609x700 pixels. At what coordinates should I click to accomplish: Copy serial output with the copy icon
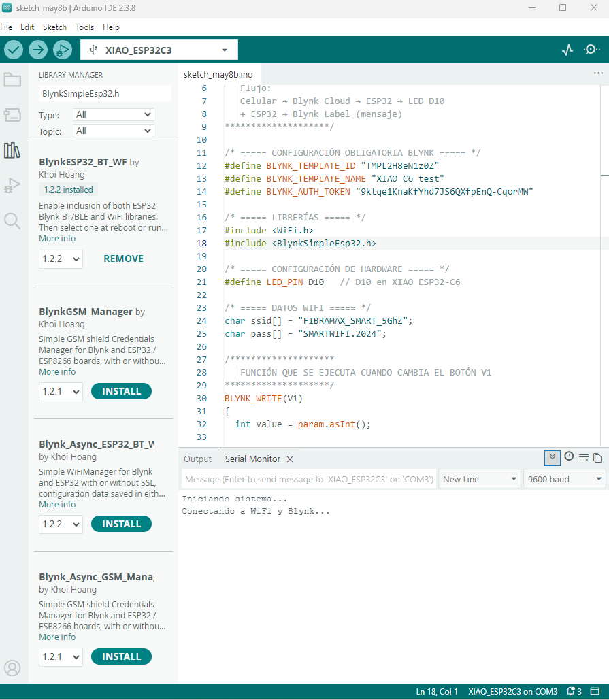598,458
